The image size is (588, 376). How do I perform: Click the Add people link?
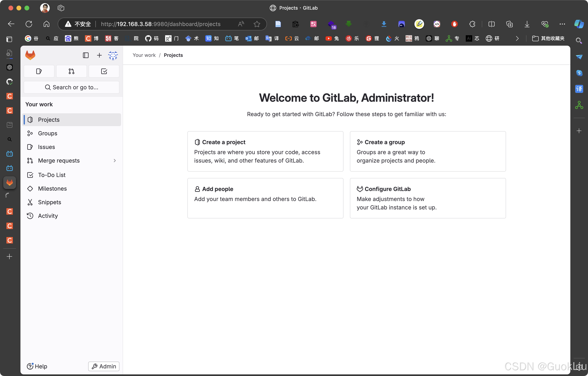pyautogui.click(x=218, y=189)
